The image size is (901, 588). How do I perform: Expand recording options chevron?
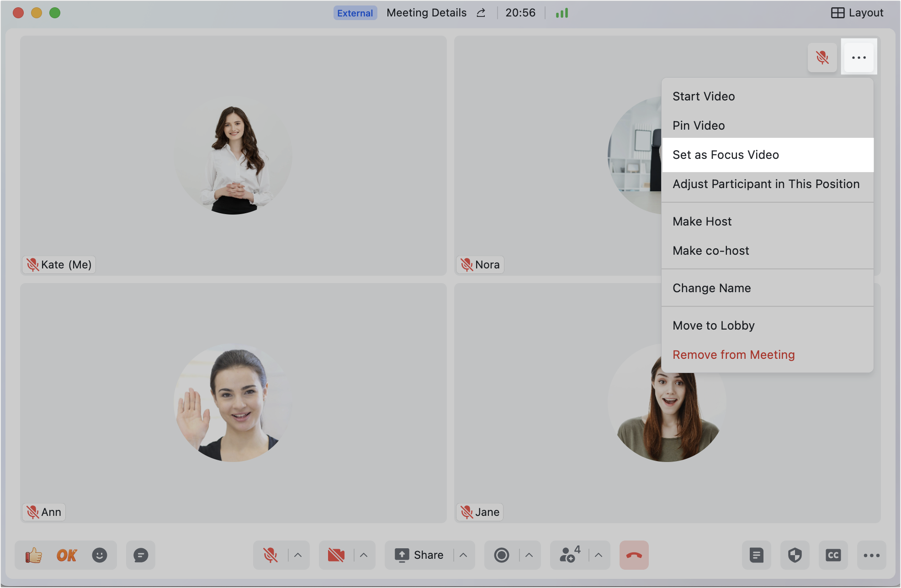coord(529,555)
